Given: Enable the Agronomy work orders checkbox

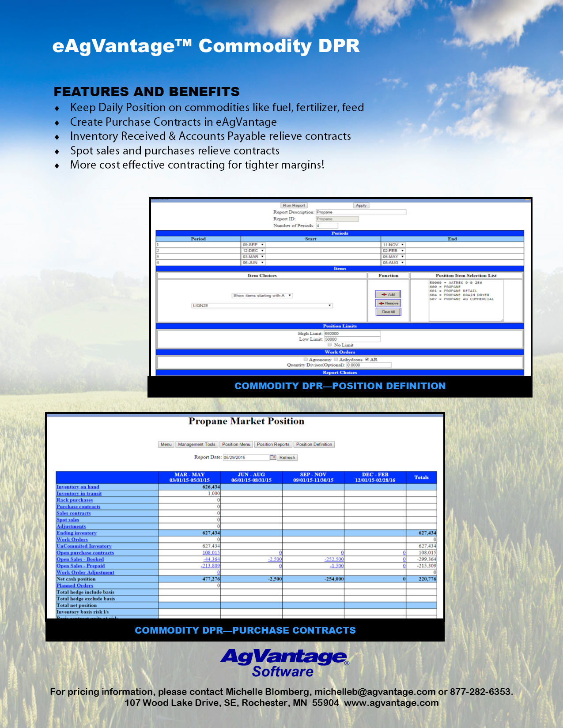Looking at the screenshot, I should pyautogui.click(x=306, y=359).
